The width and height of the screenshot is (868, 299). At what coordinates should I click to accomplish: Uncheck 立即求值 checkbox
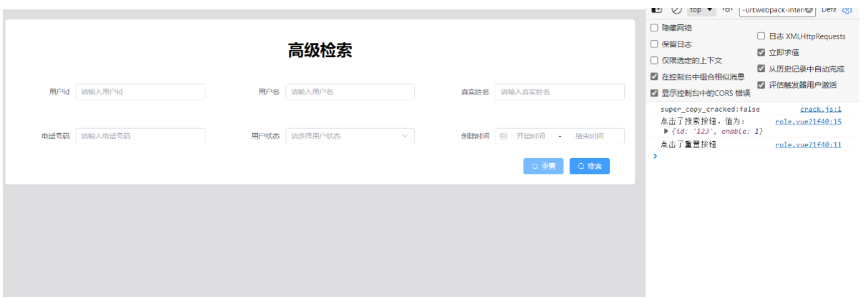pos(761,52)
